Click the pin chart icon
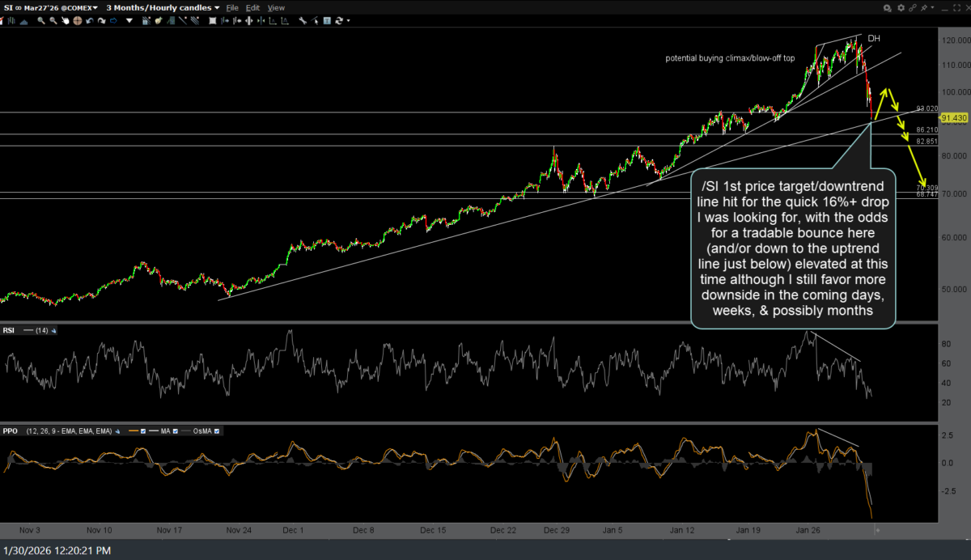Screen dimensions: 971x560 [x=924, y=7]
